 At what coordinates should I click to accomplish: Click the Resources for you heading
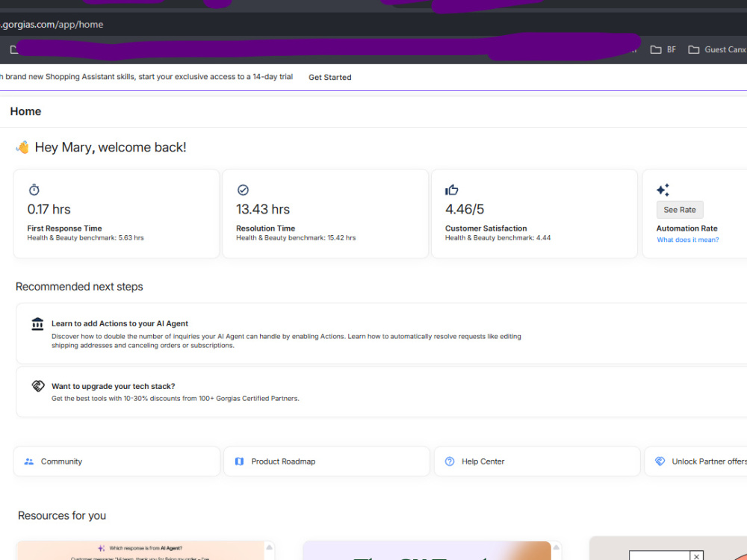(62, 515)
